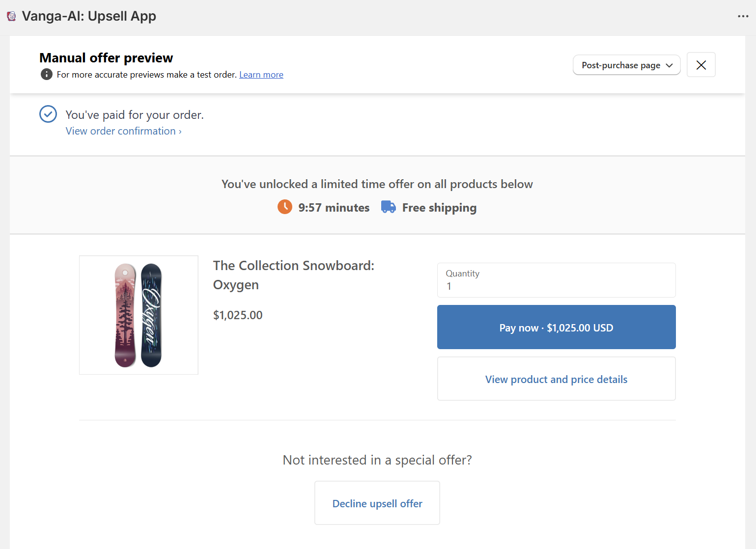
Task: Click Decline upsell offer button
Action: pos(377,503)
